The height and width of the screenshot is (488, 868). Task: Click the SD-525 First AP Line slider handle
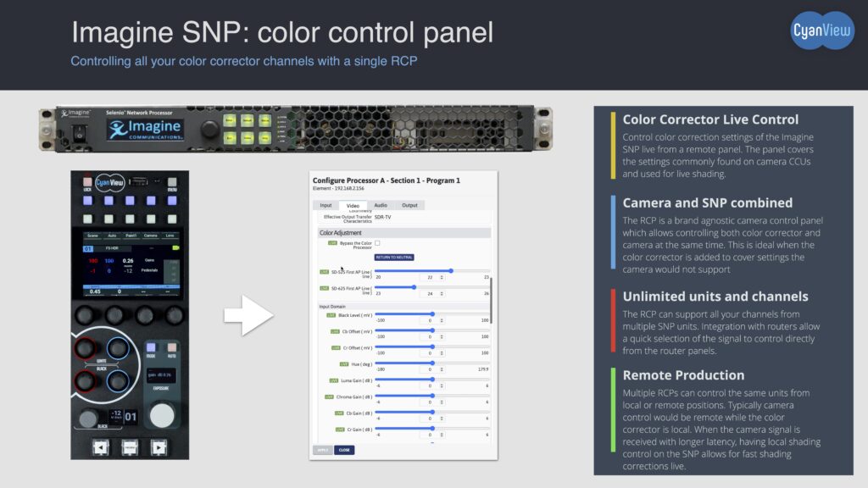pos(451,271)
